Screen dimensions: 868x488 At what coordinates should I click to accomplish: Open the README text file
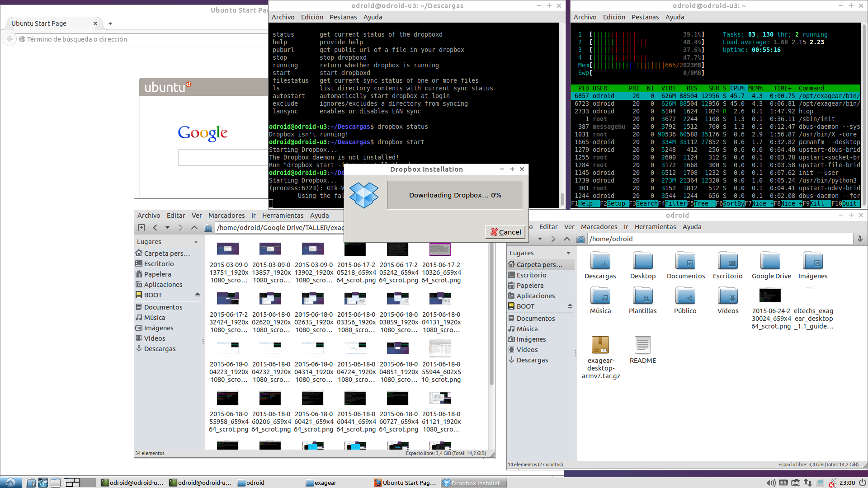642,350
